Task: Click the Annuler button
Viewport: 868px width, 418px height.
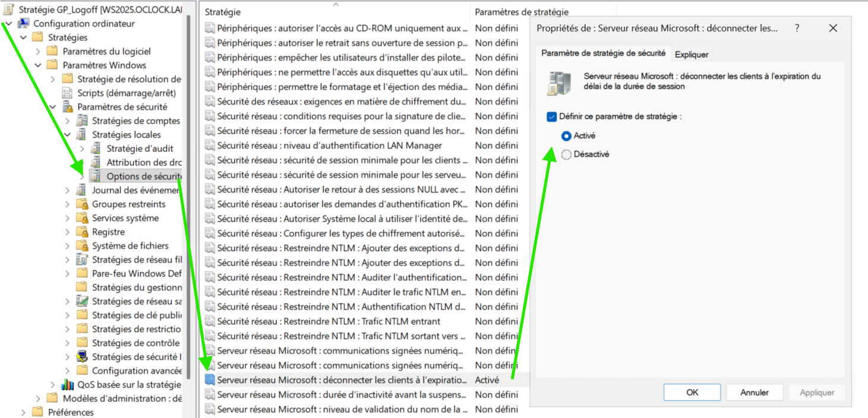Action: [754, 392]
